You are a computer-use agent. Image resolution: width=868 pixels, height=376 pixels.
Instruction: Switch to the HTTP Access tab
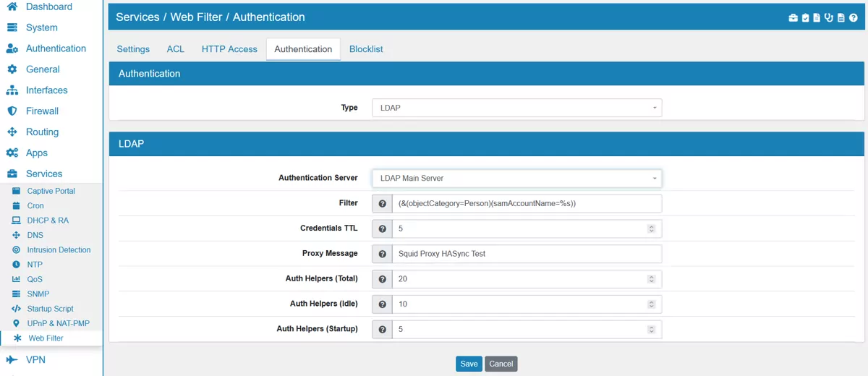[x=229, y=49]
